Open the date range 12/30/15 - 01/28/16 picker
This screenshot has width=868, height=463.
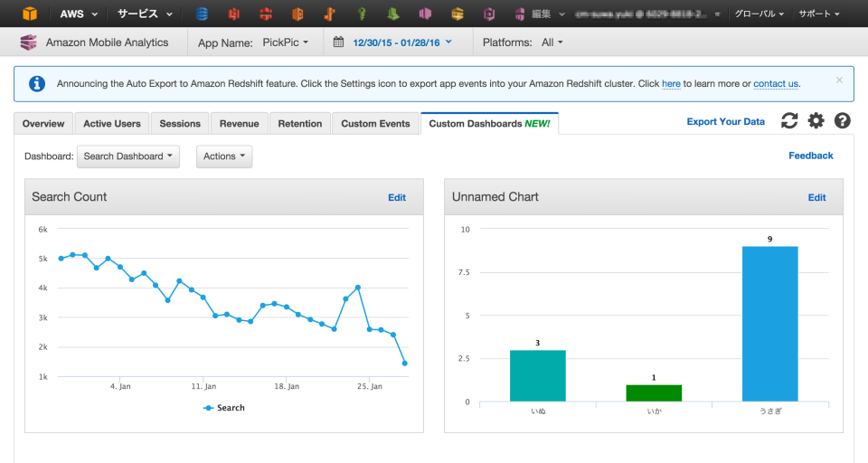tap(402, 43)
